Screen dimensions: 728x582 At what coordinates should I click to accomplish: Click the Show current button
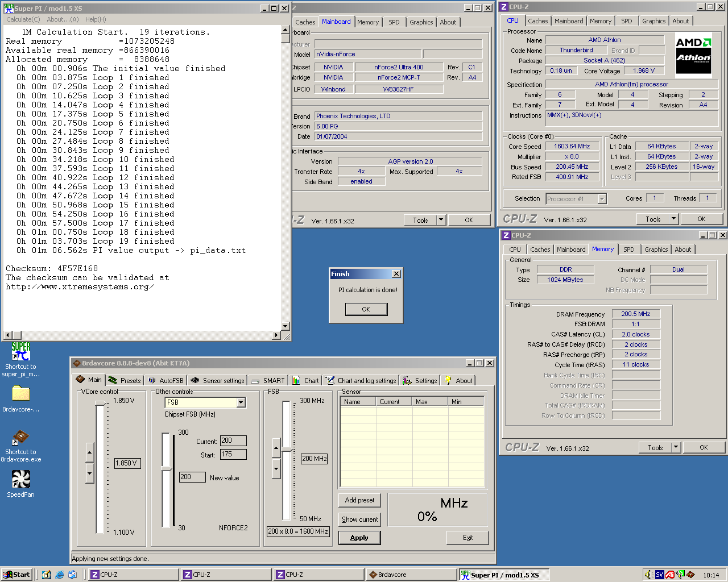pos(360,519)
